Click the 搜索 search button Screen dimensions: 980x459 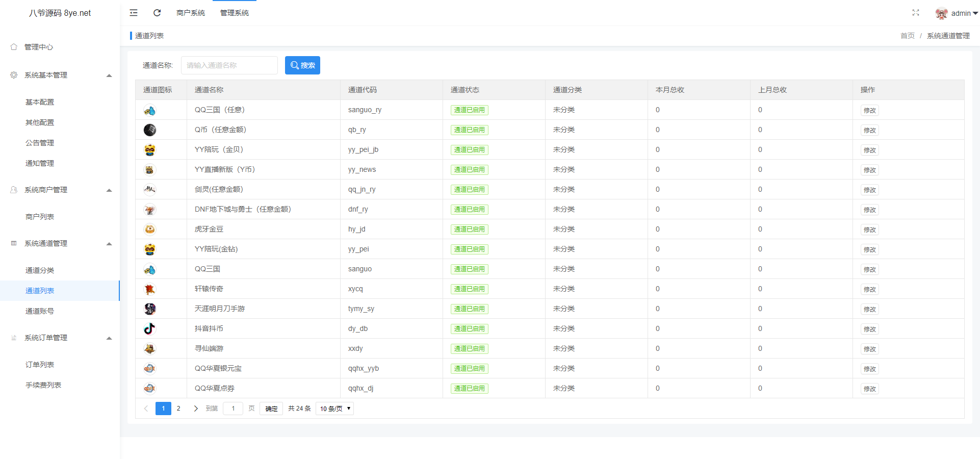coord(302,65)
